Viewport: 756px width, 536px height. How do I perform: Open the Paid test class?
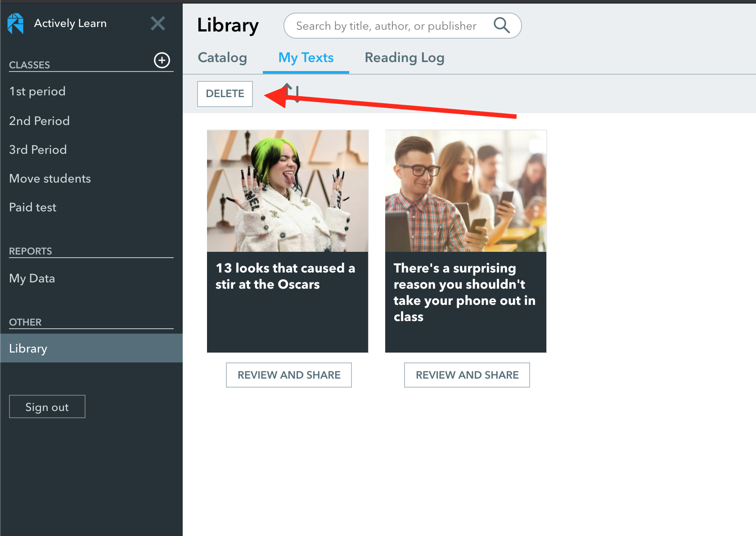tap(33, 207)
